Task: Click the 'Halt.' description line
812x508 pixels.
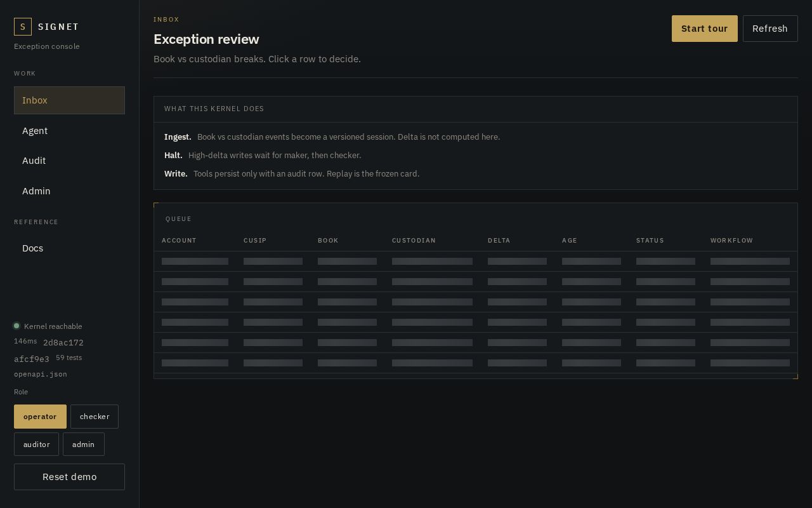Action: click(x=263, y=156)
